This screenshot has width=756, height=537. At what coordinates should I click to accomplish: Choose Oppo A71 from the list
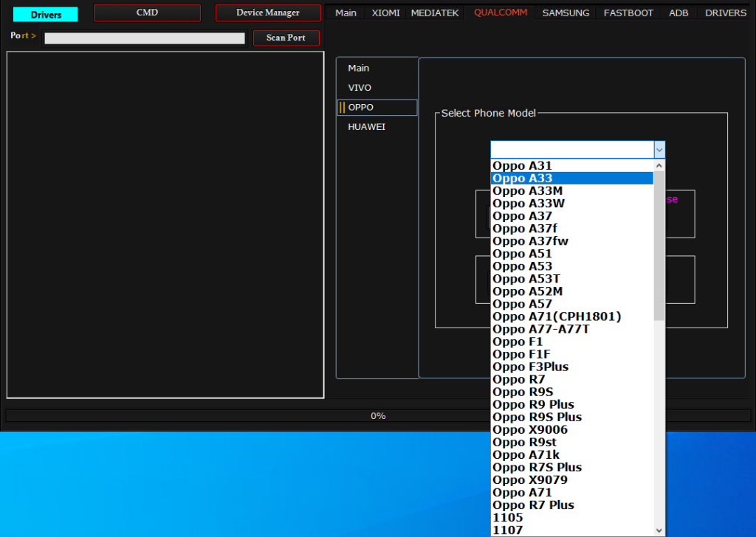[572, 492]
